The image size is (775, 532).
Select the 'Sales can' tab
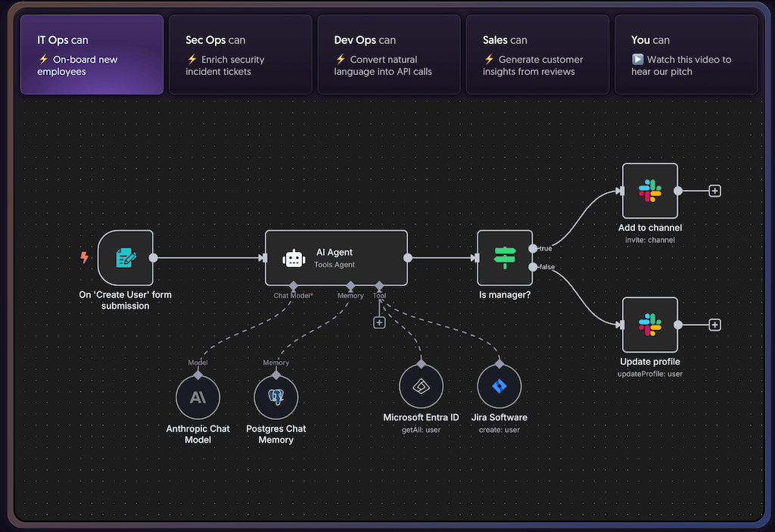(537, 55)
